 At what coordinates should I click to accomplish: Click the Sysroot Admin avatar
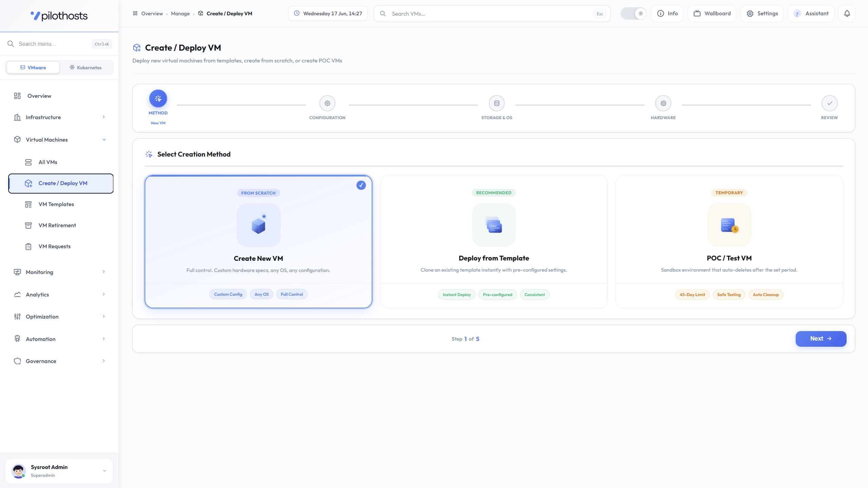[x=18, y=471]
